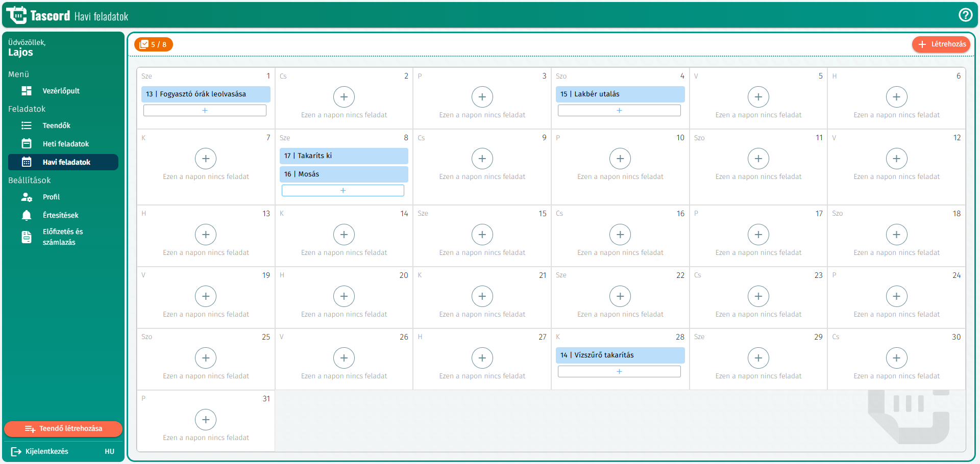Click the Teendő létrehozása button
Screen dimensions: 980x464
point(63,429)
